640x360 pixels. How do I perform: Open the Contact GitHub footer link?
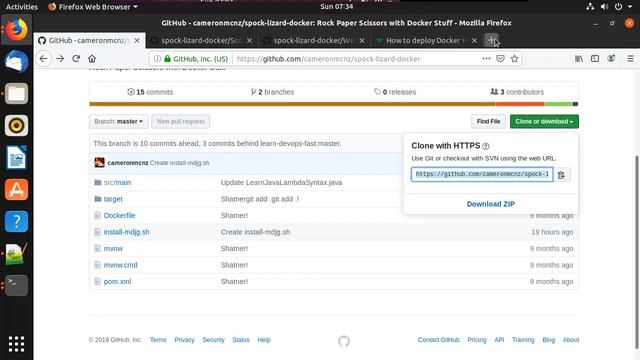tap(438, 340)
